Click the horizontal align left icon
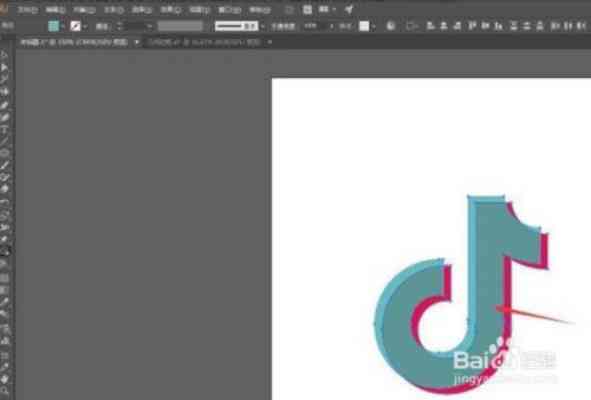 pos(430,26)
